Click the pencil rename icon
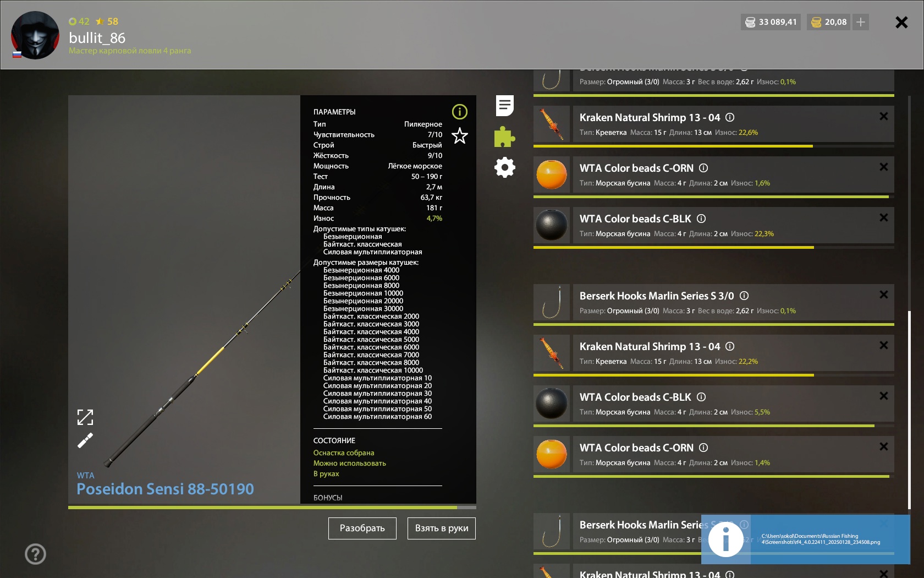Screen dimensions: 924x578 pos(85,440)
